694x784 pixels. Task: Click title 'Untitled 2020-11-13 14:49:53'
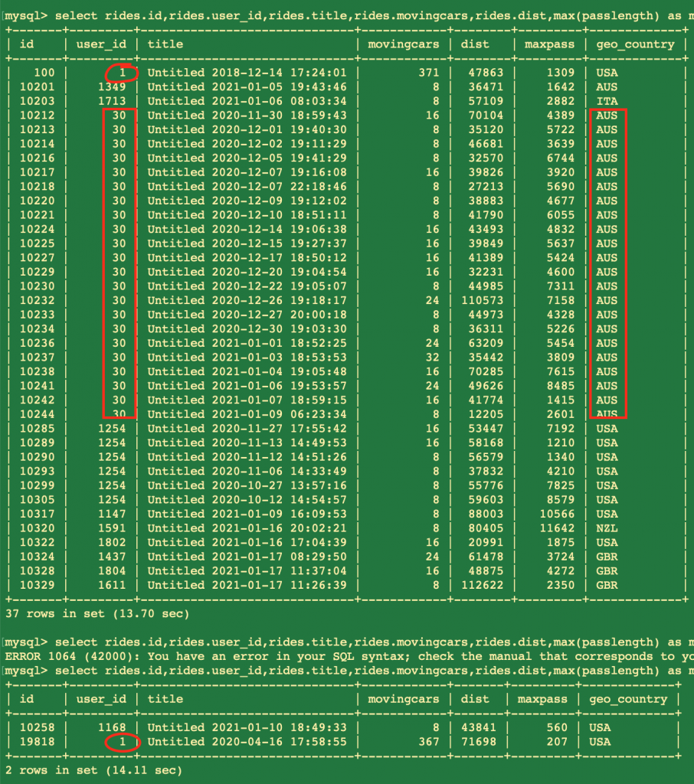pos(247,443)
